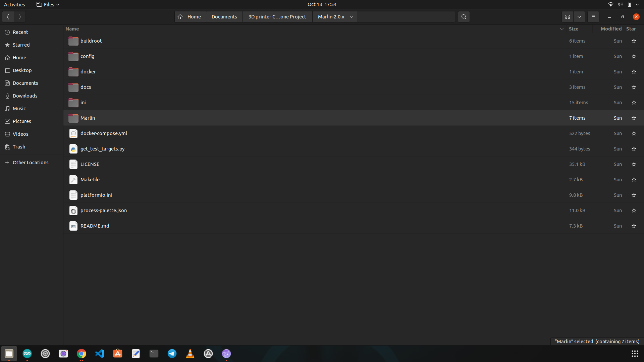Expand the Marlin-2.0.x path dropdown

point(351,17)
